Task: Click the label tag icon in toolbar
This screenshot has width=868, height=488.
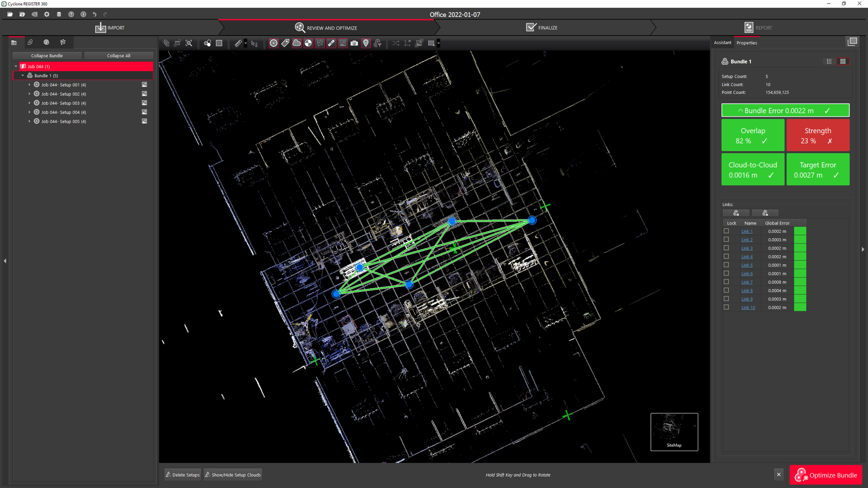Action: (x=285, y=43)
